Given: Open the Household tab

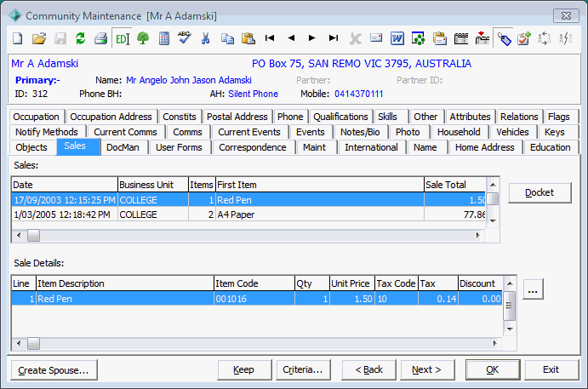Looking at the screenshot, I should click(x=459, y=132).
